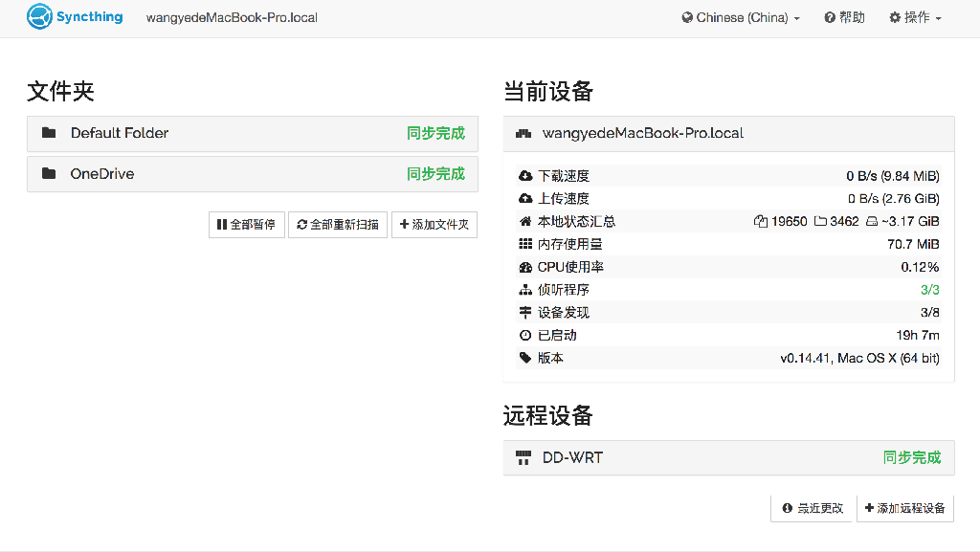This screenshot has width=980, height=552.
Task: Click the 下载速度 label
Action: click(x=564, y=176)
